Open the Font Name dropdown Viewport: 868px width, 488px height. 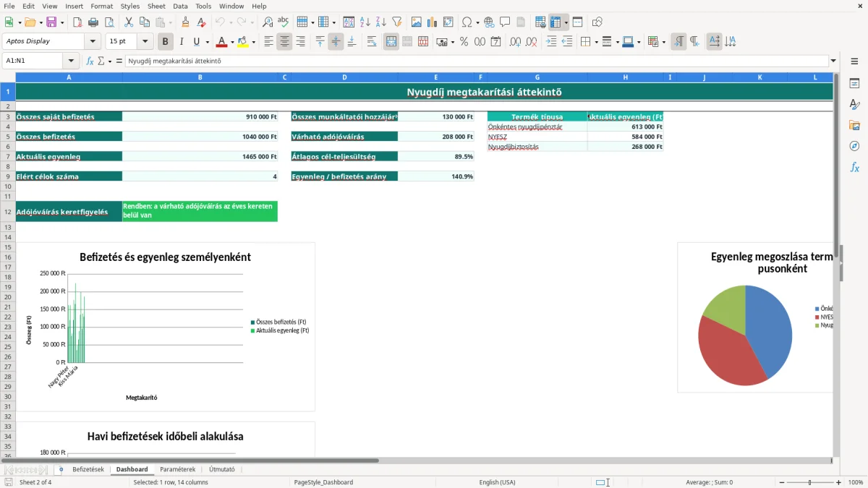[x=92, y=41]
